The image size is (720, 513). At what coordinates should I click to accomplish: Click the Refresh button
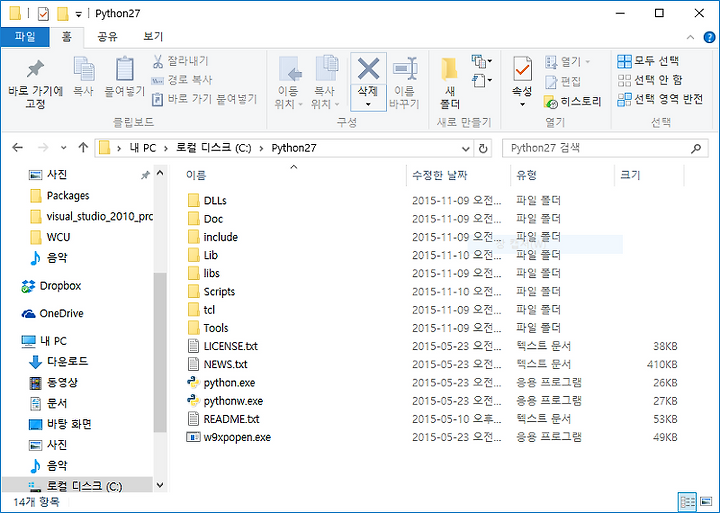[483, 148]
